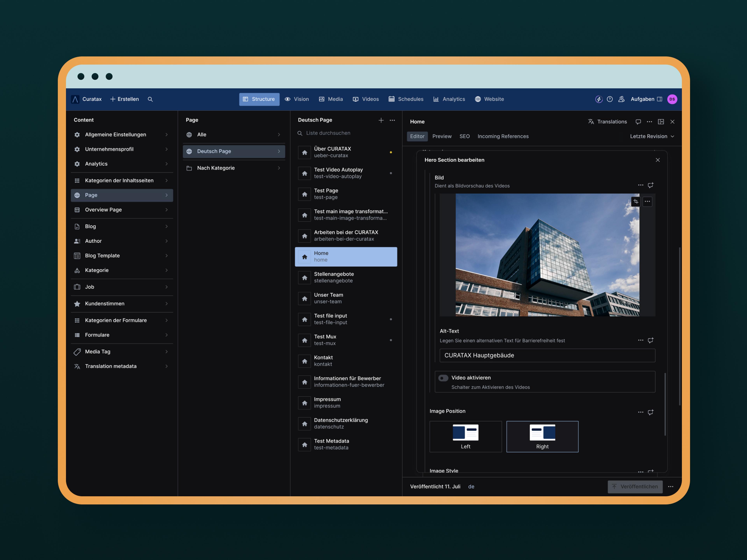Add new document with plus icon in Deutsch Page

pos(381,120)
